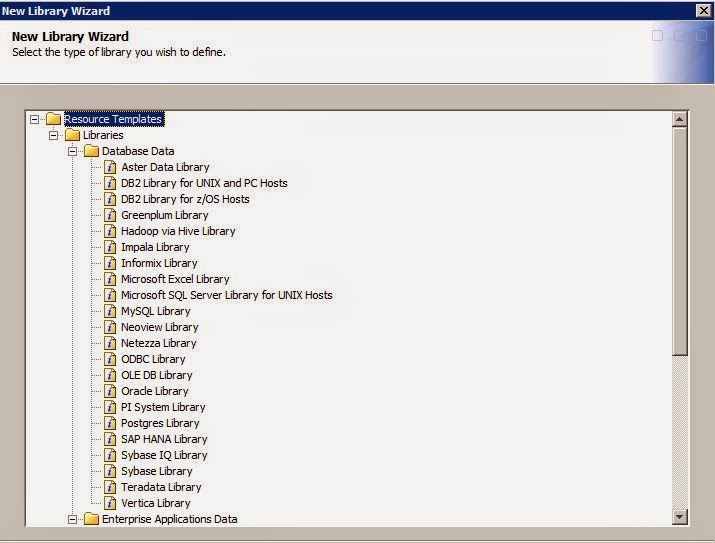The width and height of the screenshot is (715, 543).
Task: Select Sybase Library text
Action: [157, 471]
